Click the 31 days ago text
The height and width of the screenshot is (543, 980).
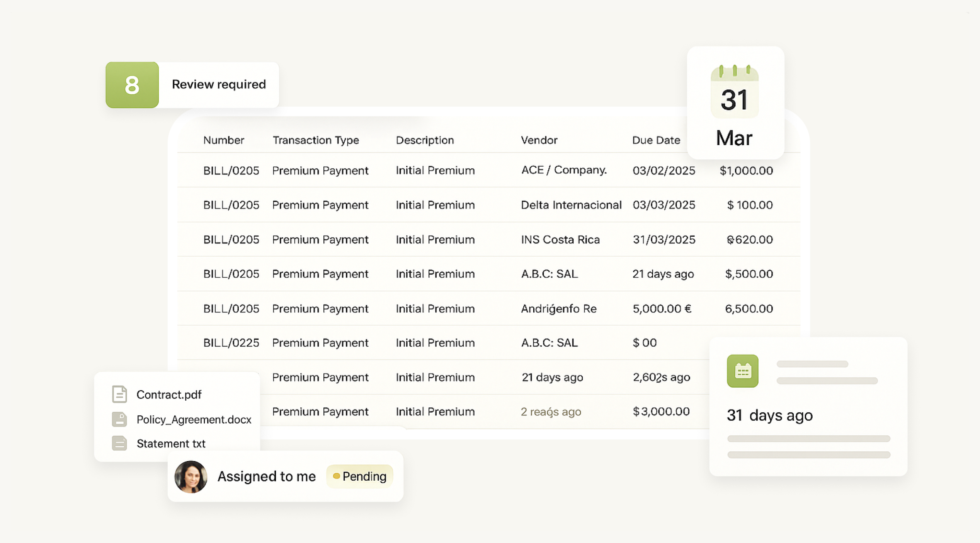click(769, 415)
